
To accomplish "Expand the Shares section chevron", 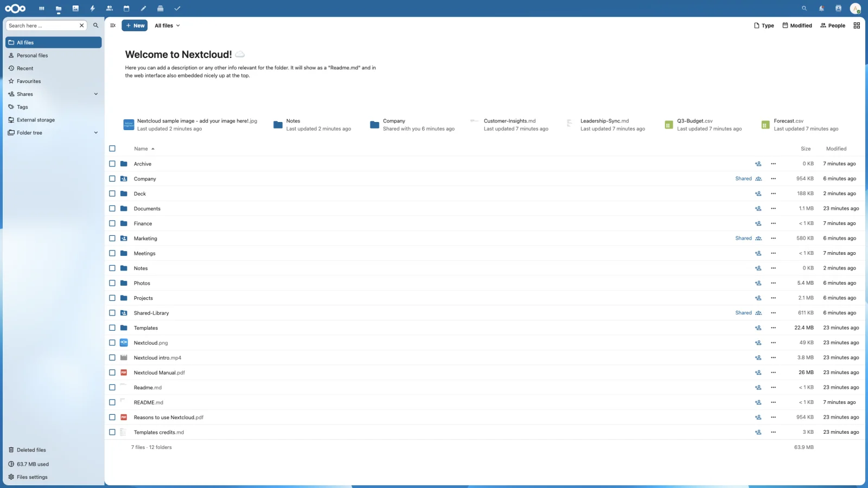I will coord(96,94).
